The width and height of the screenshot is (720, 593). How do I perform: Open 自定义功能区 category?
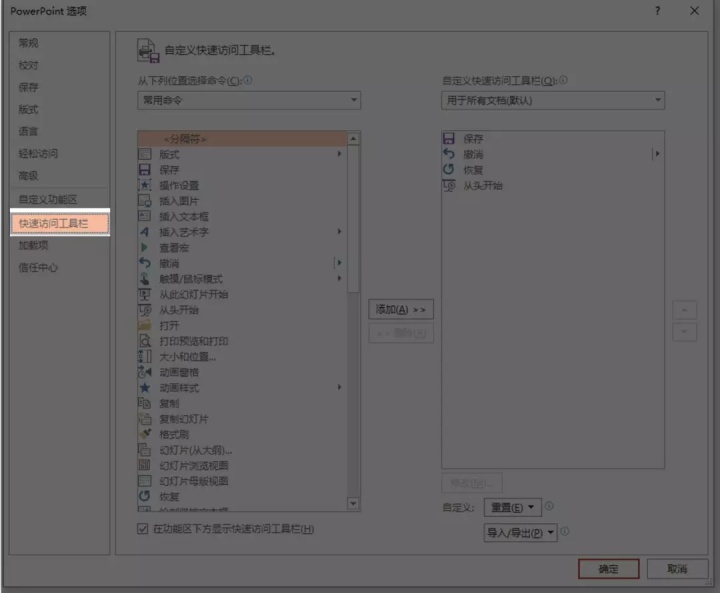(x=48, y=199)
